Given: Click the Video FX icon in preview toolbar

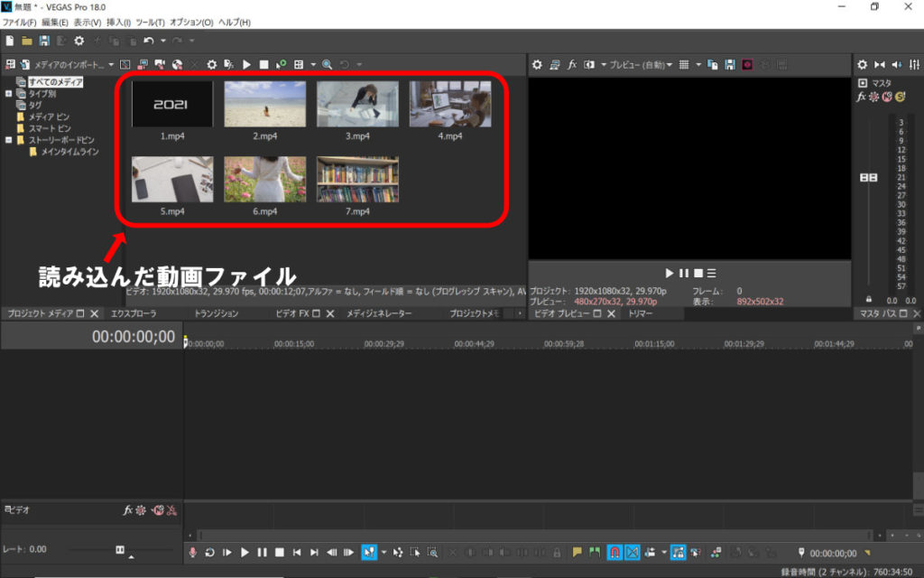Looking at the screenshot, I should [x=572, y=65].
